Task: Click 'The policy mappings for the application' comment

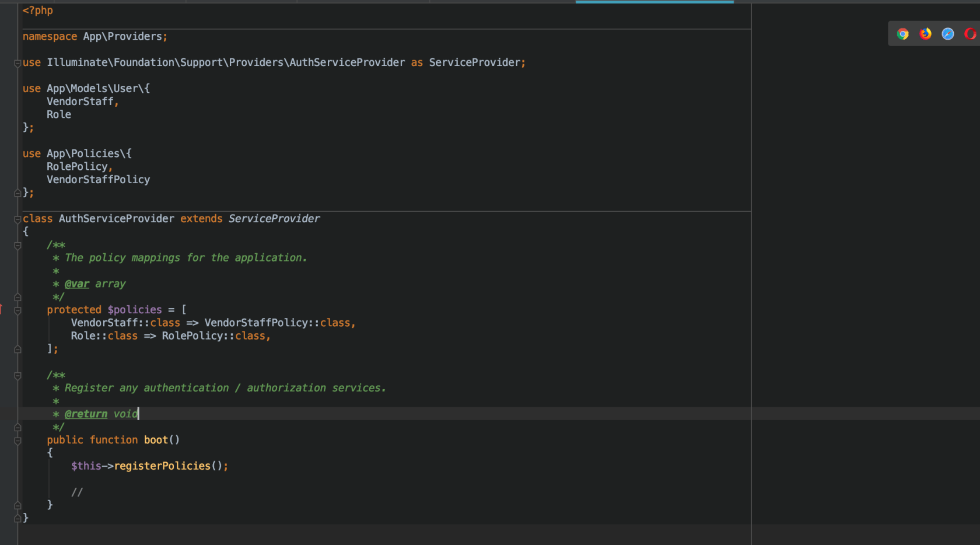Action: pyautogui.click(x=185, y=257)
